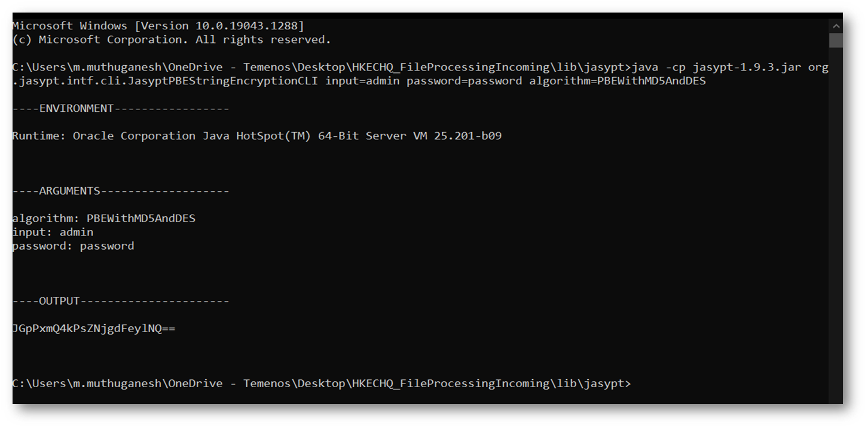Click 'password=password' in the typed command
The image size is (868, 429).
pyautogui.click(x=464, y=81)
